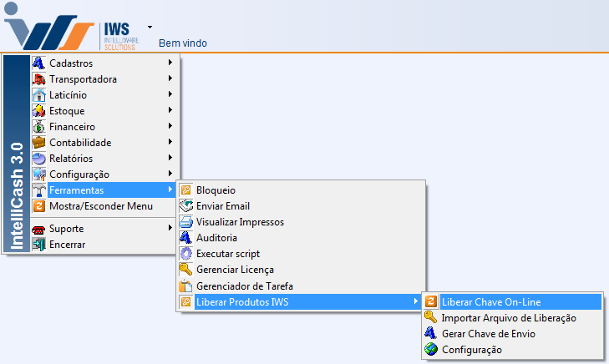Expand the Transportadora submenu arrow
Screen dimensions: 609x364
coord(170,78)
